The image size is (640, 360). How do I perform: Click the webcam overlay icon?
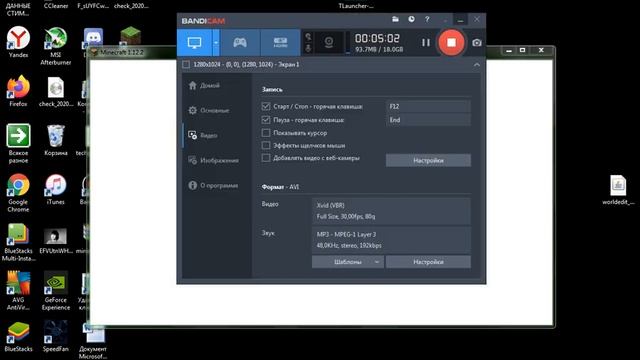click(x=329, y=42)
